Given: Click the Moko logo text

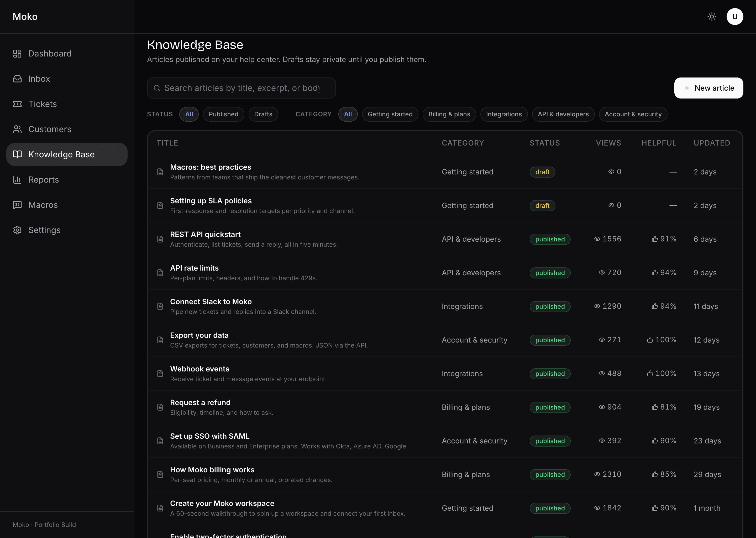Looking at the screenshot, I should tap(25, 17).
